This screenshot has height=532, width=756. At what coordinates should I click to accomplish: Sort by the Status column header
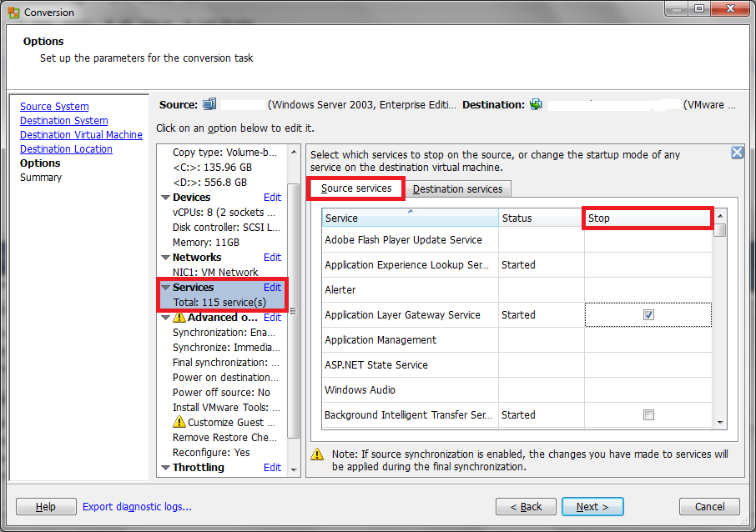click(541, 218)
